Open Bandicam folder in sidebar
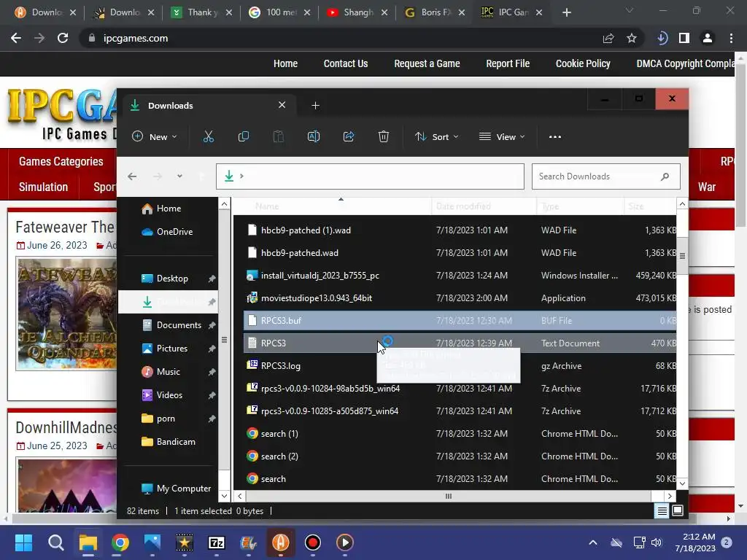 (x=169, y=442)
